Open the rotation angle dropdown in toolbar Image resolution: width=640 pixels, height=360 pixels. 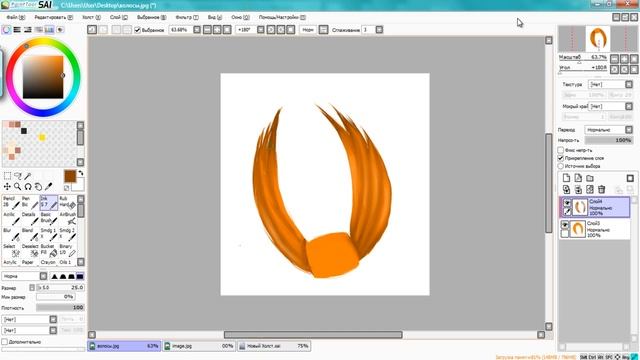click(260, 30)
